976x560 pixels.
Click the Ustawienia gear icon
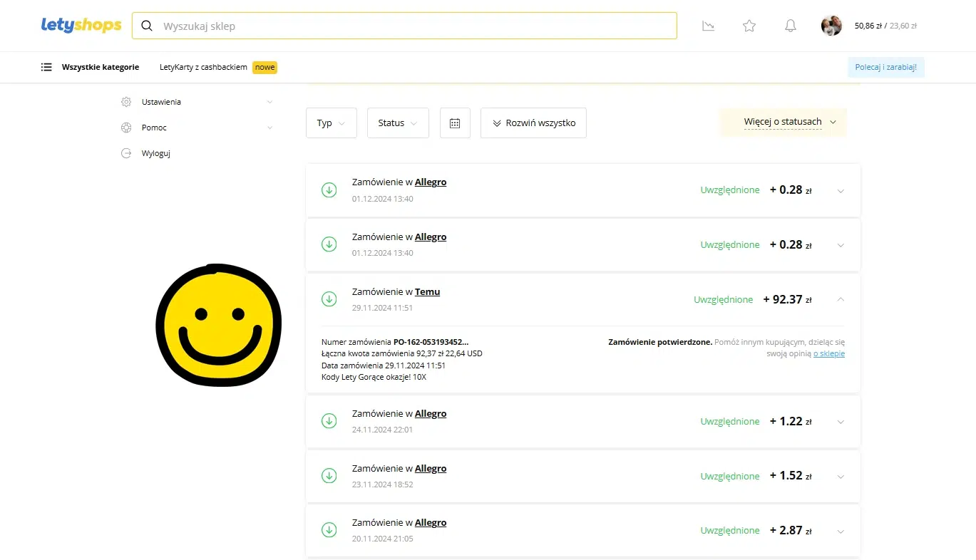[126, 102]
